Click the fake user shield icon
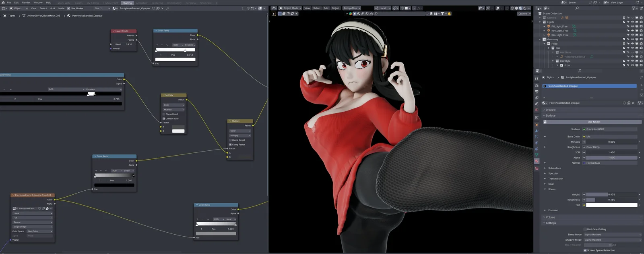This screenshot has height=254, width=644. (153, 8)
